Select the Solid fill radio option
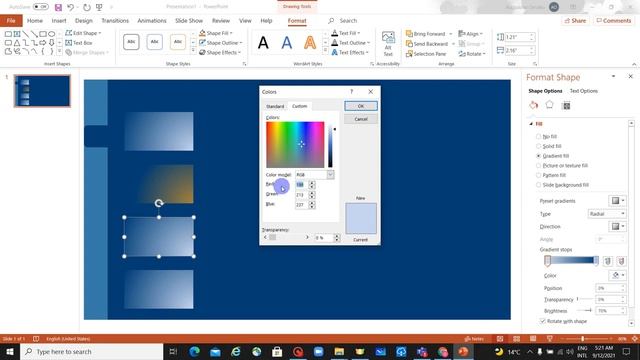 tap(538, 146)
